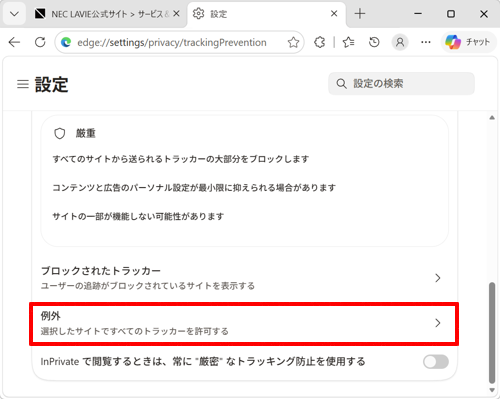Open the Favorites list icon
This screenshot has width=500, height=399.
[x=348, y=42]
